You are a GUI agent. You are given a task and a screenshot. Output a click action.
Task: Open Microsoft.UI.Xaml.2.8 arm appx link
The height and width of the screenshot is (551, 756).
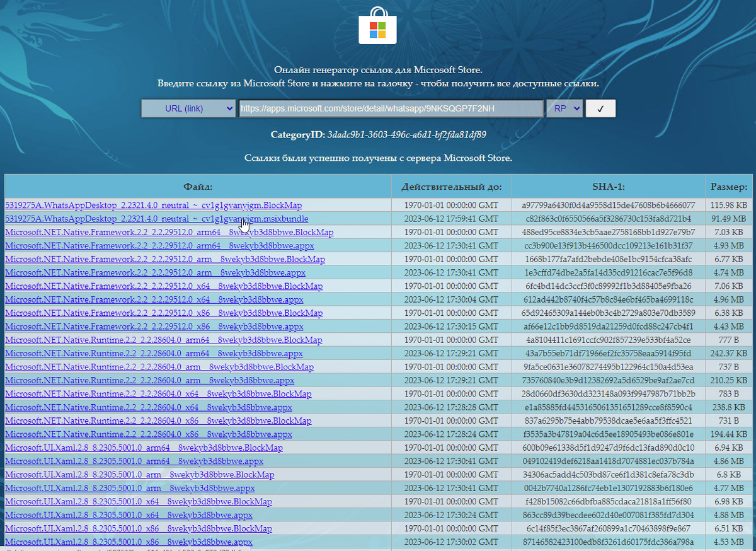pos(130,488)
